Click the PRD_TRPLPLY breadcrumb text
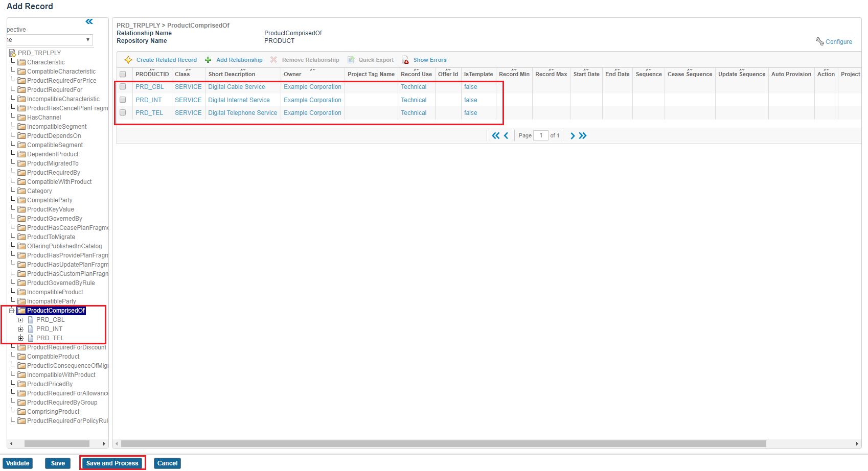Image resolution: width=868 pixels, height=471 pixels. [x=138, y=25]
